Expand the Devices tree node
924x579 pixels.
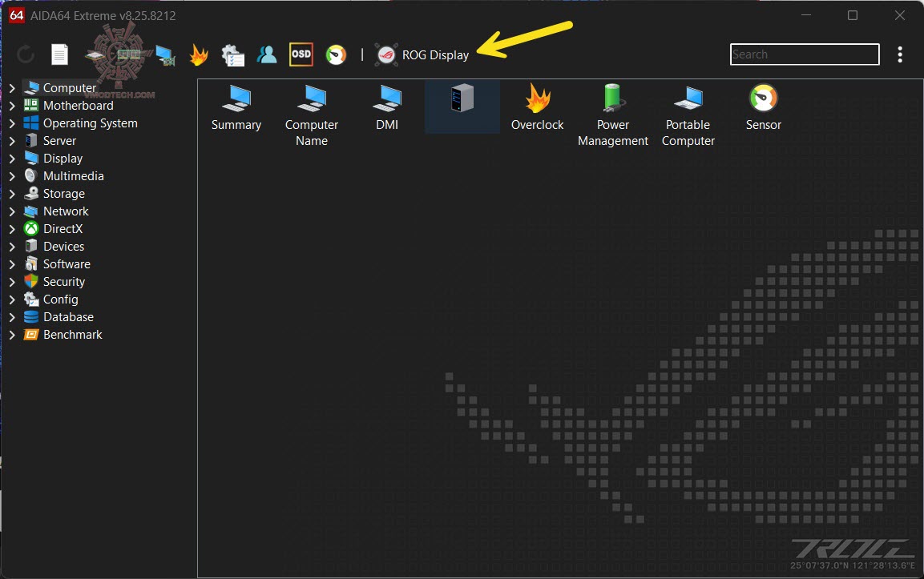click(12, 247)
